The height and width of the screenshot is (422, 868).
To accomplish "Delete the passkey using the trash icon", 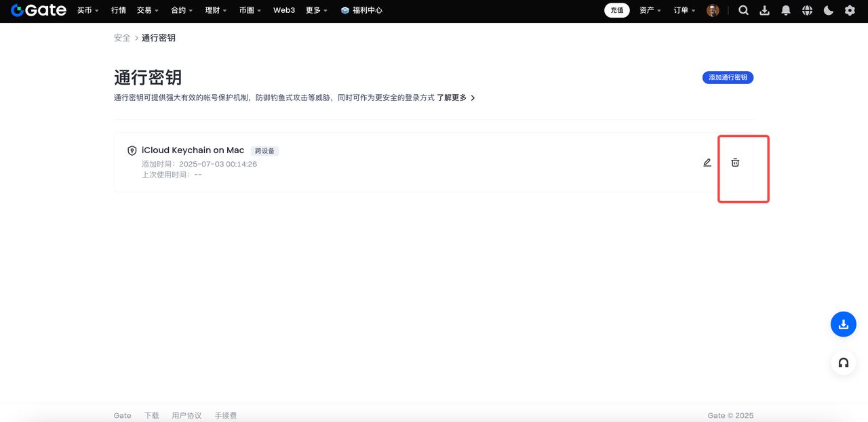I will [734, 162].
